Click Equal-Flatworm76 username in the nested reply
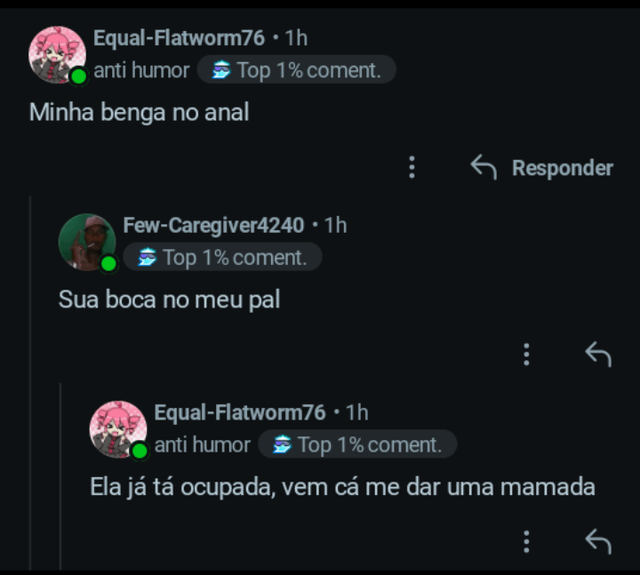 (240, 412)
